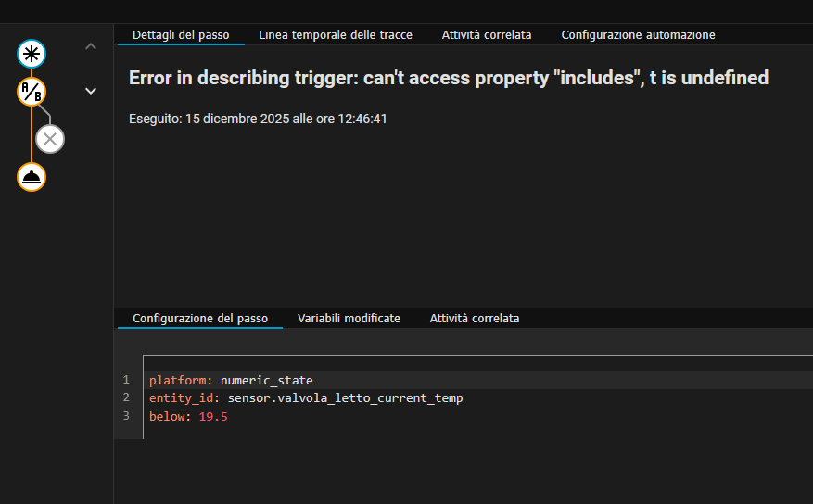Place cursor on the entity_id code line
813x504 pixels.
pyautogui.click(x=306, y=398)
